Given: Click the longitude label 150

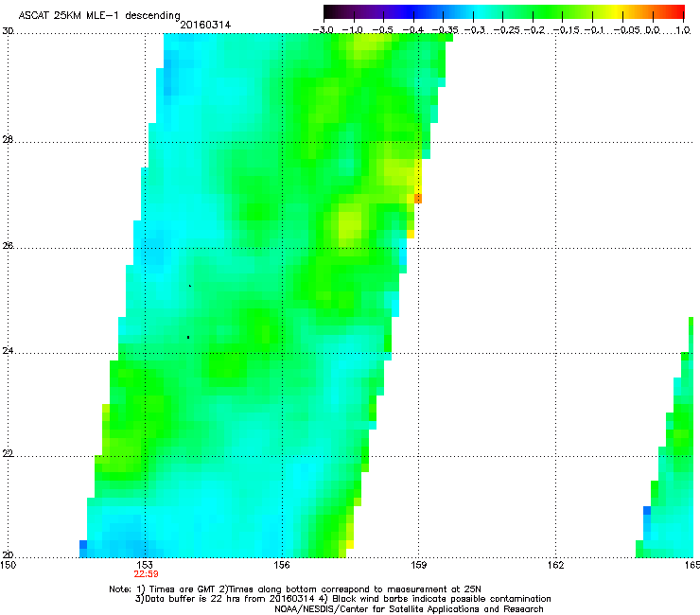Looking at the screenshot, I should (x=8, y=565).
